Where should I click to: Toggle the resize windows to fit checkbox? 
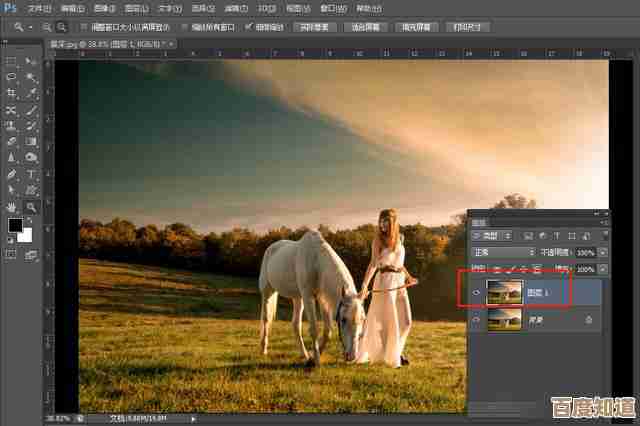83,27
